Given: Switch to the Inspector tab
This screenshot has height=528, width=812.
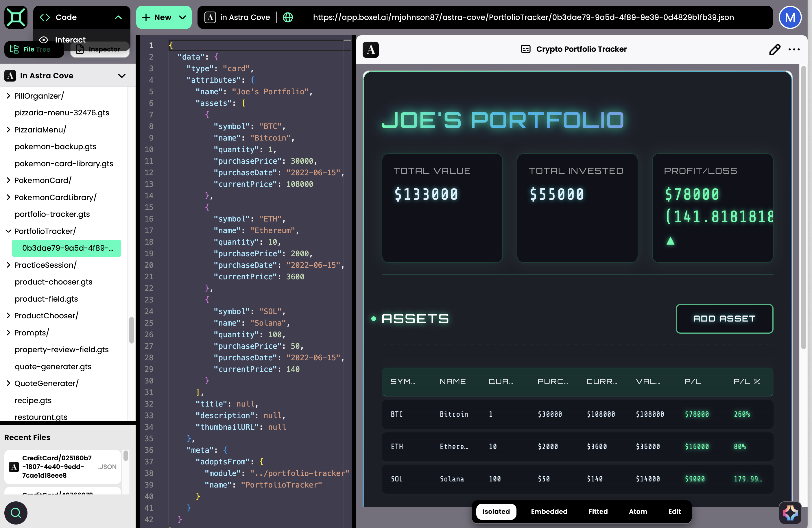Looking at the screenshot, I should tap(100, 49).
